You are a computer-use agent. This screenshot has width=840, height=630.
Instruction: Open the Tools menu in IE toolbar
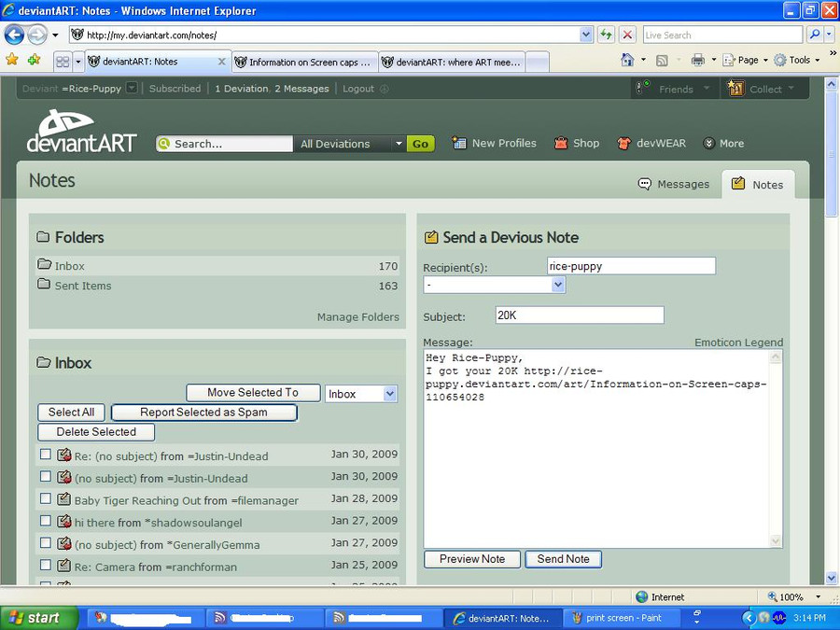[797, 60]
